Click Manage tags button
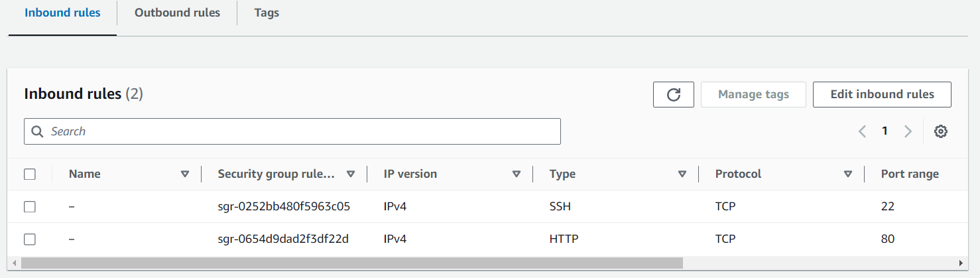The width and height of the screenshot is (980, 278). 753,95
